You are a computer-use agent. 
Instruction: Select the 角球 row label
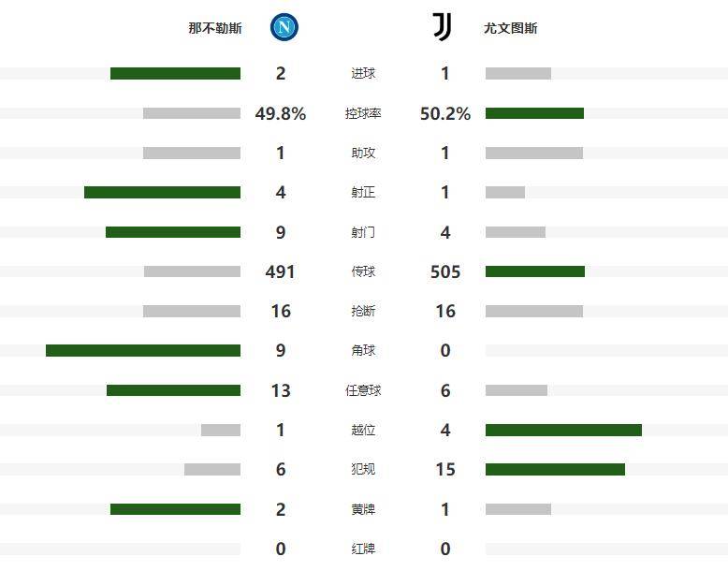pos(363,351)
